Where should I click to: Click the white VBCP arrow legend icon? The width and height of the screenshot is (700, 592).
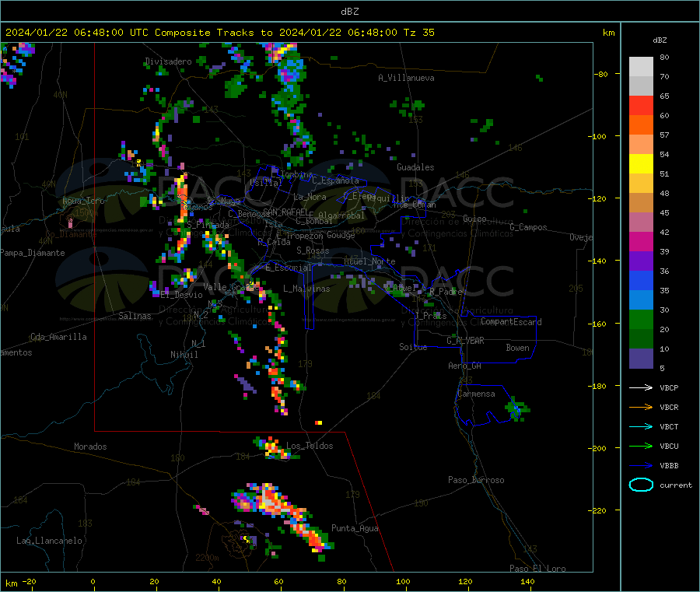(641, 387)
